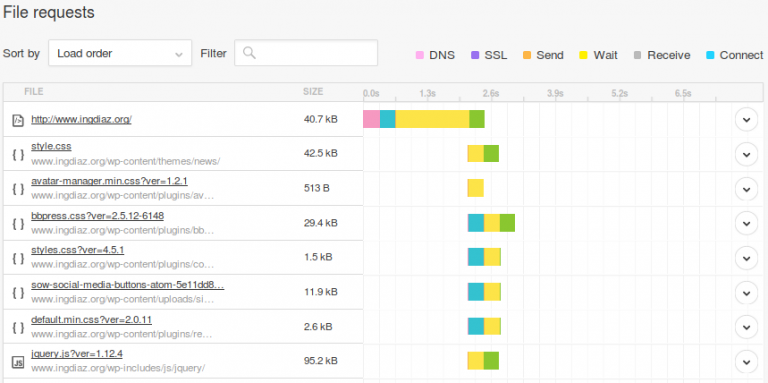768x383 pixels.
Task: Click the braces icon beside default.min.css
Action: click(x=18, y=327)
